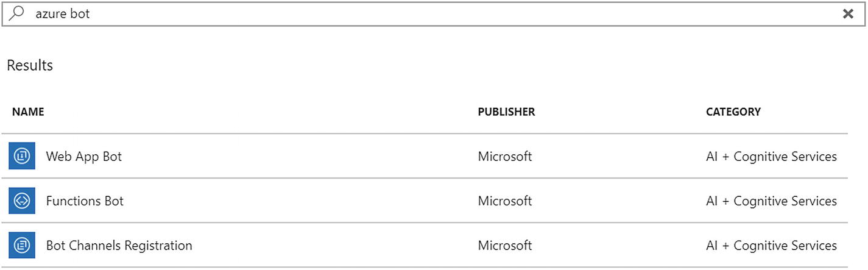Click the 'azure bot' search text

click(62, 14)
